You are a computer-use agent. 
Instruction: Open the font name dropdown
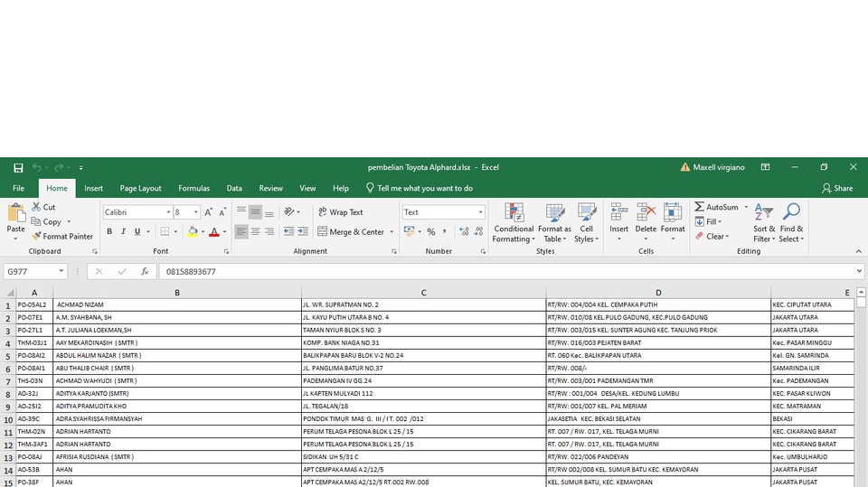point(168,212)
